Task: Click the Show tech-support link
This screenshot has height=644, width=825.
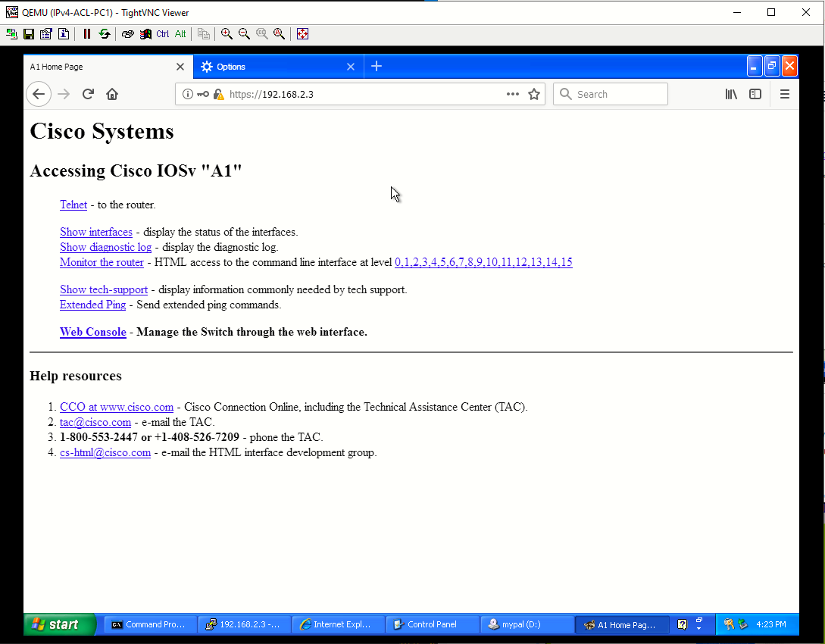Action: [x=104, y=289]
